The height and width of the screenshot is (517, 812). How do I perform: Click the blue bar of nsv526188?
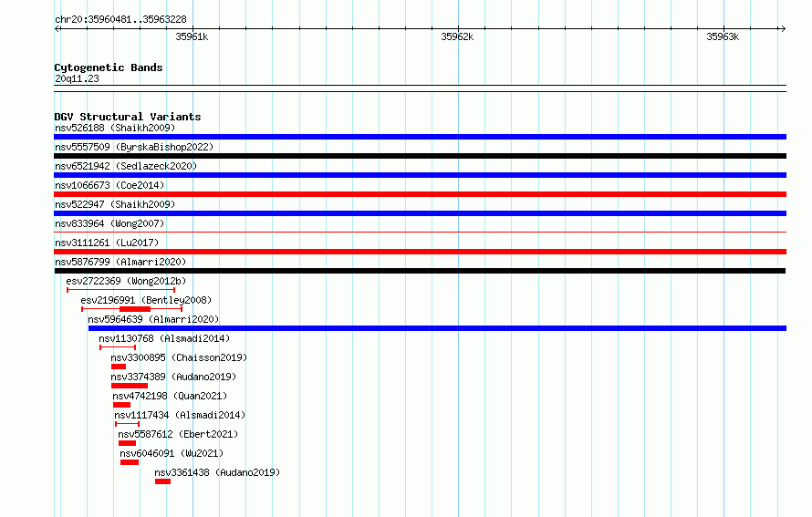420,137
